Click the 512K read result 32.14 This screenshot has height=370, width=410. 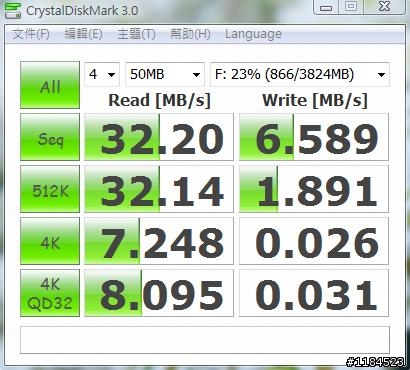159,189
